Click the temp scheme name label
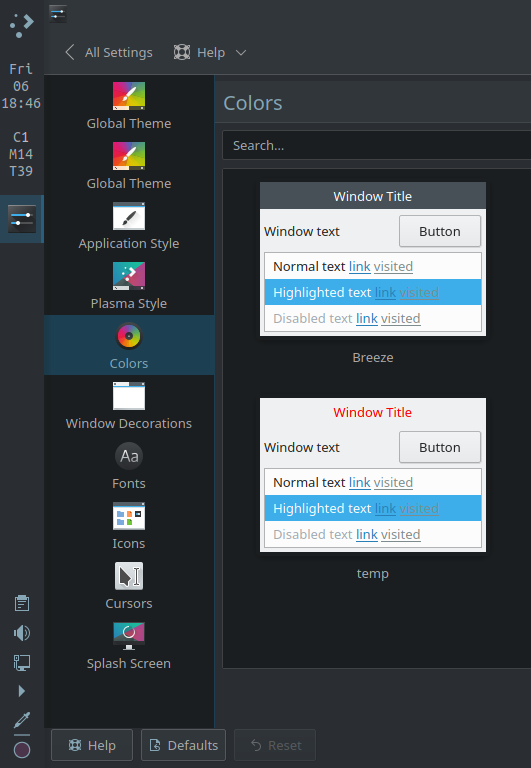Viewport: 531px width, 768px height. point(373,574)
